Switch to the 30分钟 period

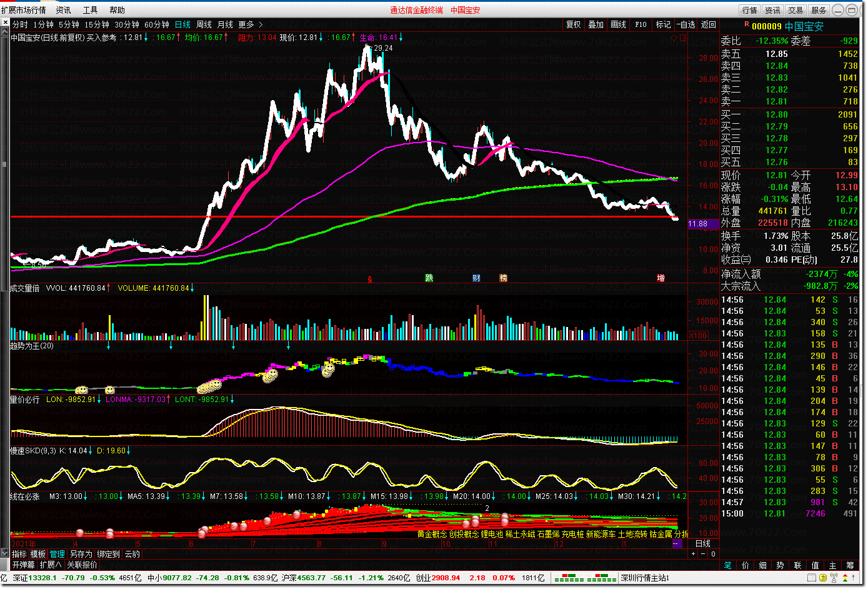(127, 24)
